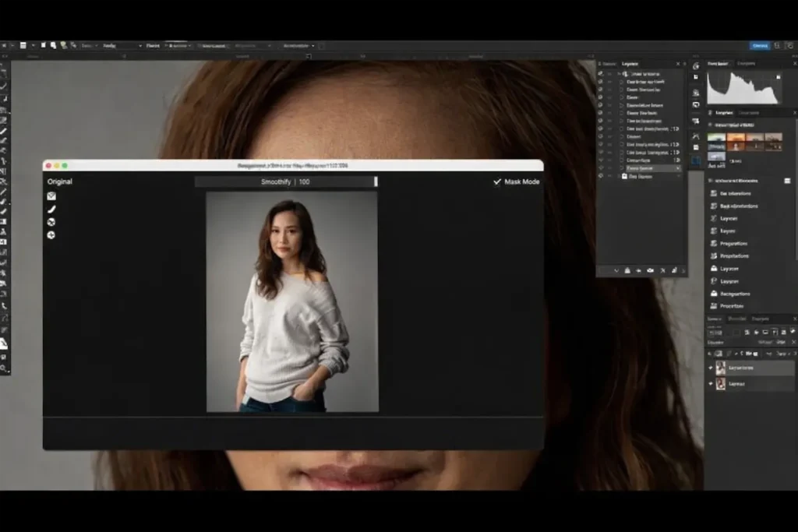The width and height of the screenshot is (798, 532).
Task: Select the histogram panel tab
Action: (x=718, y=63)
